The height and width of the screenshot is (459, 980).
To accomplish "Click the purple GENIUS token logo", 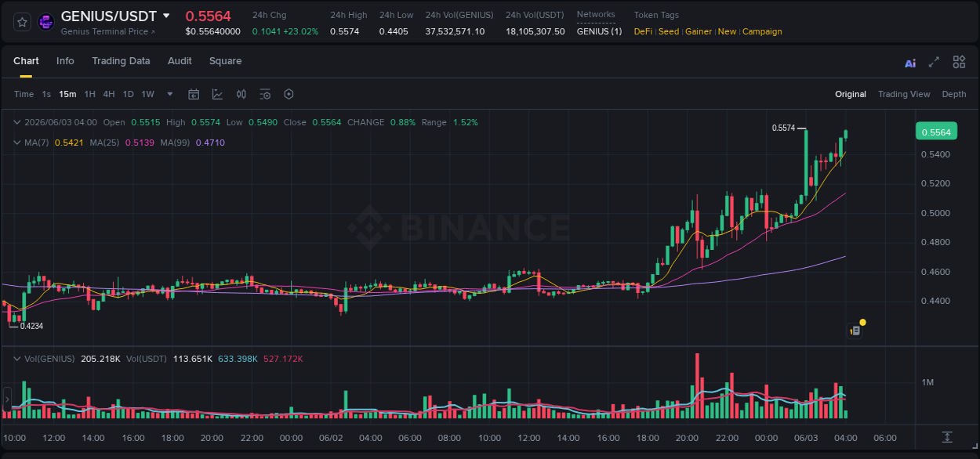I will [45, 22].
